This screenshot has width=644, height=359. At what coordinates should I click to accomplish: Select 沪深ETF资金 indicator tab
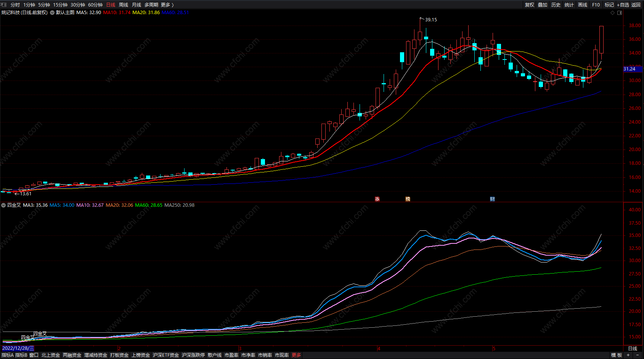point(166,355)
